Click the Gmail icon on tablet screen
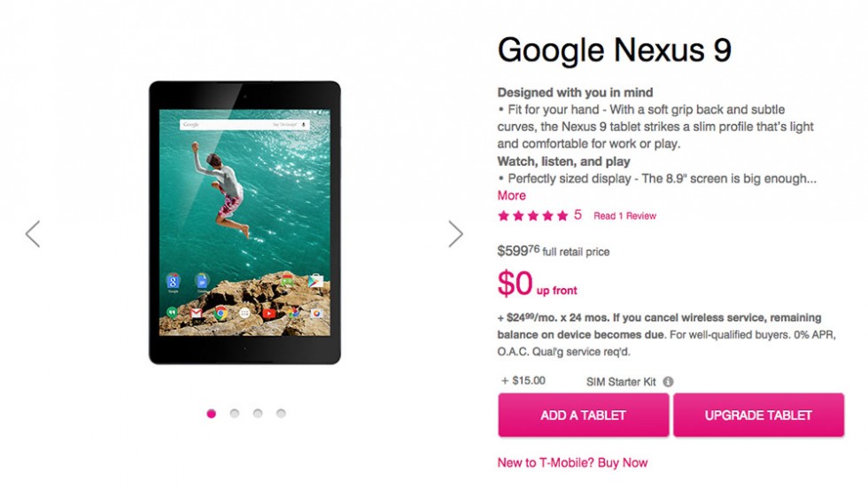 coord(196,313)
